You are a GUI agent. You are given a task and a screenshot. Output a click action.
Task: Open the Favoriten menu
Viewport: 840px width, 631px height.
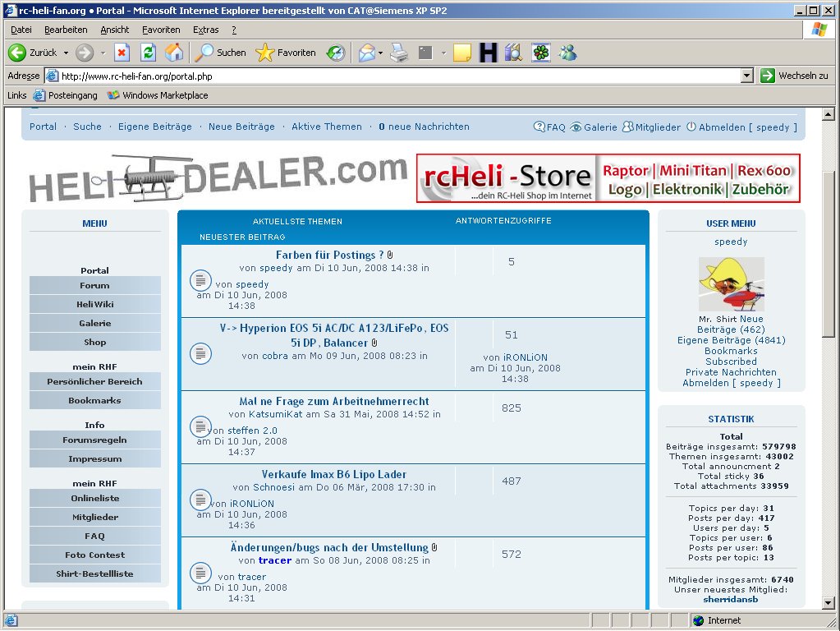coord(161,30)
